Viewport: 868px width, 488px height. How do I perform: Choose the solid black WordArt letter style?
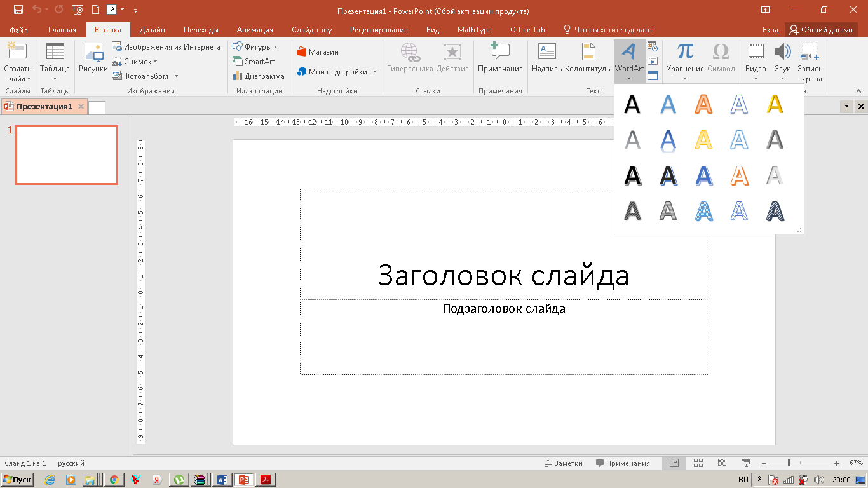[632, 104]
